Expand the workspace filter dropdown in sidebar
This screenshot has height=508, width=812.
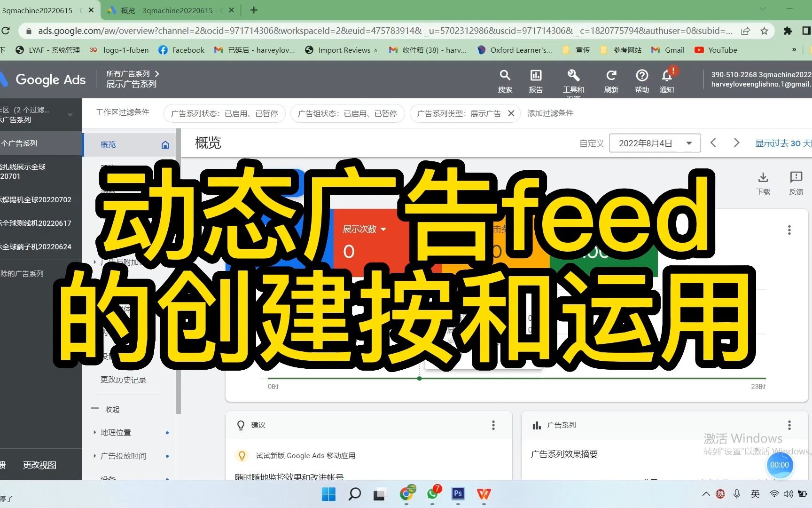[70, 115]
